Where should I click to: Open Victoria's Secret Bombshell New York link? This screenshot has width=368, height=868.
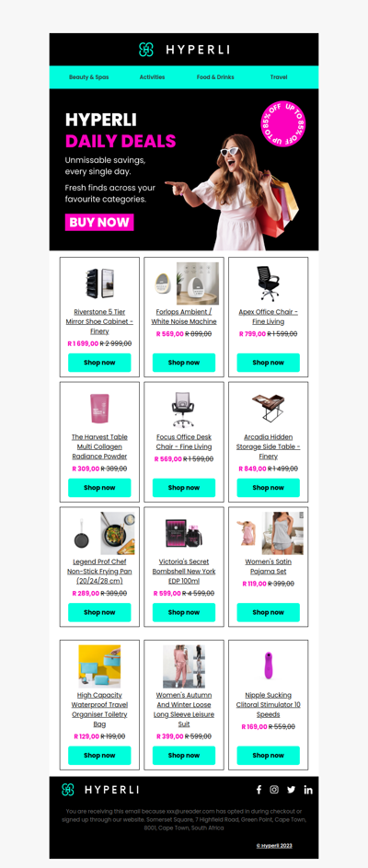[184, 572]
